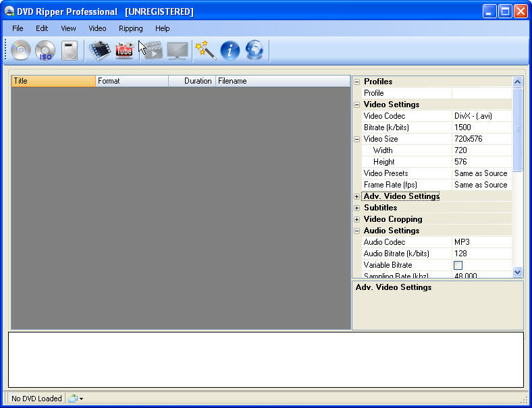This screenshot has height=408, width=532.
Task: Select the Height label row
Action: coord(383,162)
